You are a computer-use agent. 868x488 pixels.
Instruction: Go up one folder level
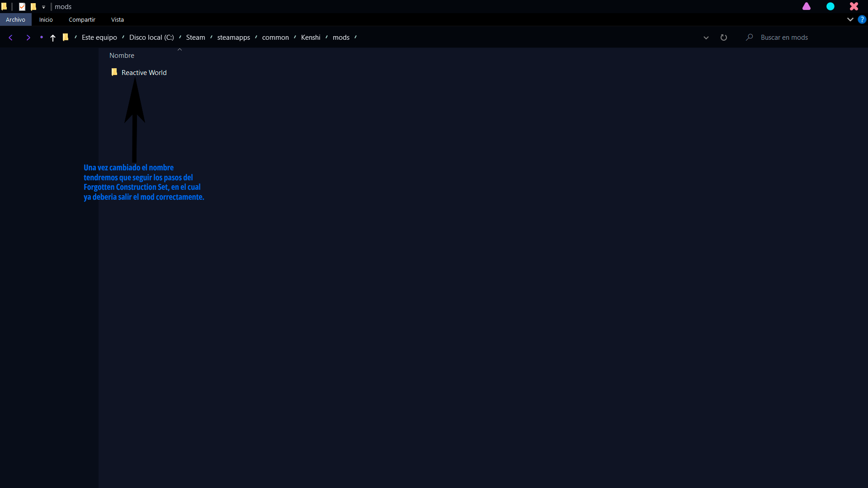pyautogui.click(x=53, y=38)
